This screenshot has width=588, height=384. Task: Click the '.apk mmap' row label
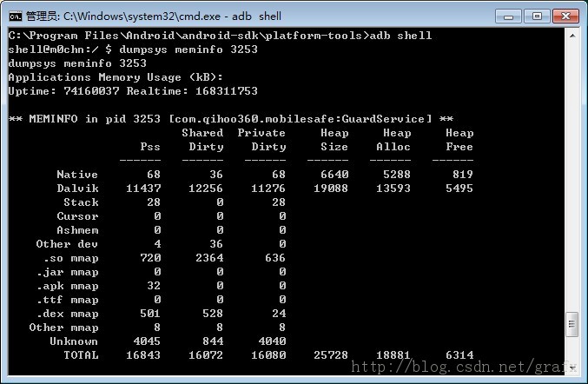[67, 286]
